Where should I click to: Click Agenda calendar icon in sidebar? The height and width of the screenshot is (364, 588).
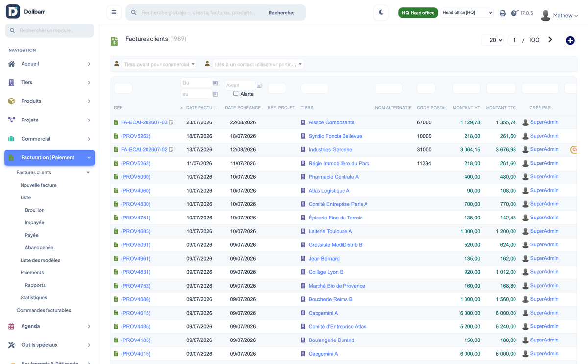[x=12, y=326]
